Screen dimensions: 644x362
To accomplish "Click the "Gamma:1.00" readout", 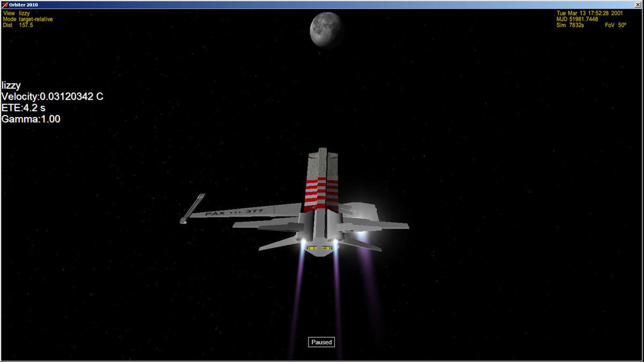I will (31, 119).
